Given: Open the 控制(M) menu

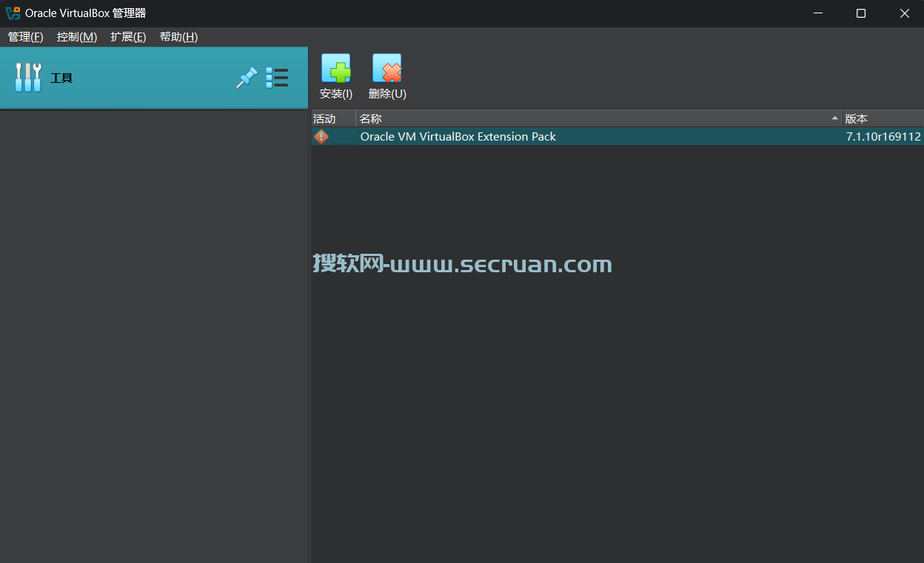Looking at the screenshot, I should [77, 37].
